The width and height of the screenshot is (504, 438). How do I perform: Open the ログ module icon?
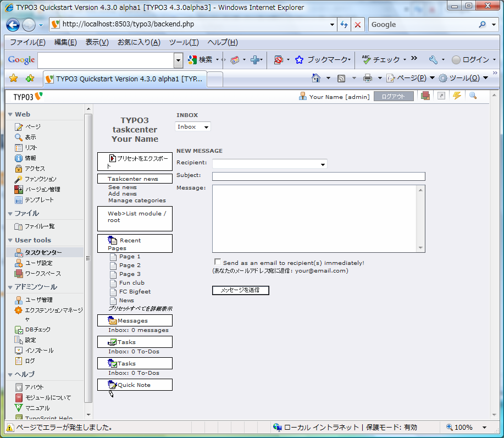[x=19, y=361]
